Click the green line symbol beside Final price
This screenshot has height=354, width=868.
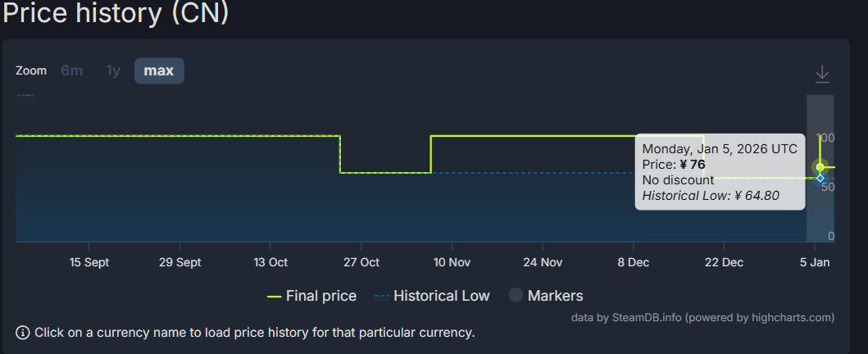click(x=275, y=296)
